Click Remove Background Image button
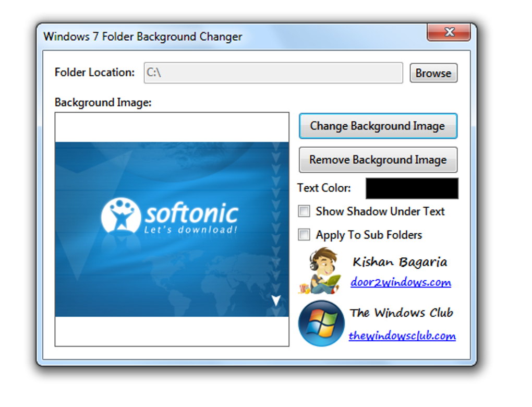532x407 pixels. coord(378,160)
